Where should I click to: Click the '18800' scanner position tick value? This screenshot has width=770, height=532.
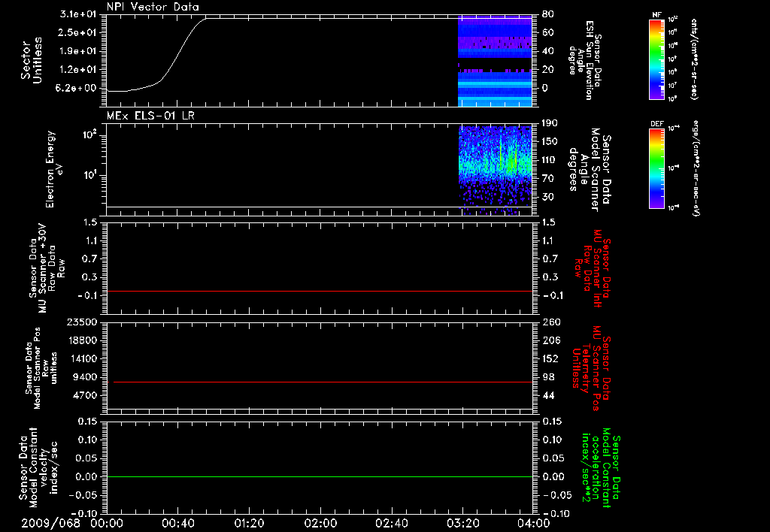coord(81,340)
